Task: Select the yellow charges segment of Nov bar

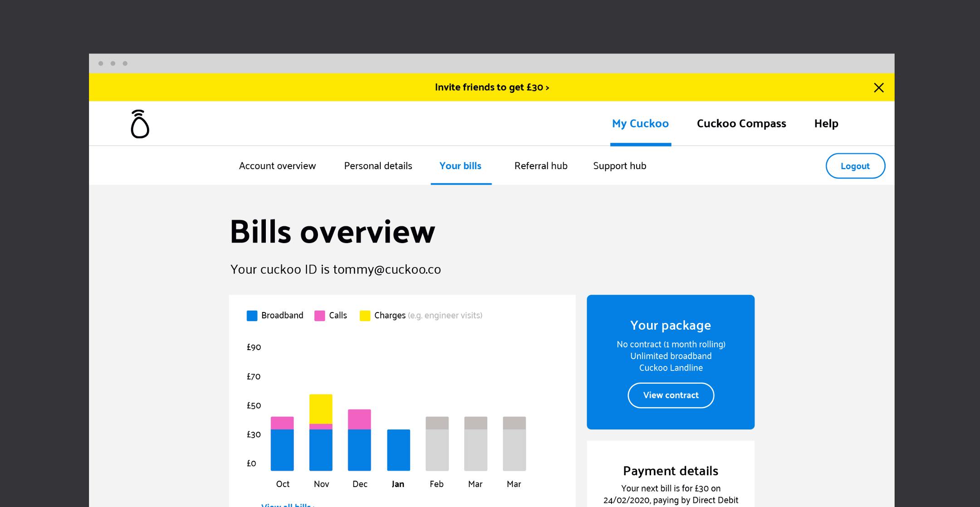Action: [x=321, y=409]
